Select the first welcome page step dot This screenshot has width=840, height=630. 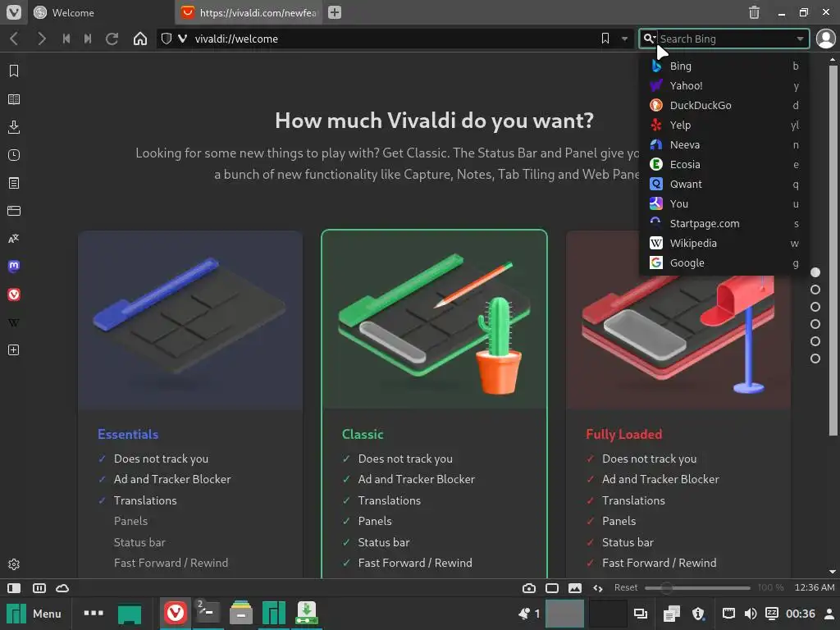pyautogui.click(x=815, y=272)
